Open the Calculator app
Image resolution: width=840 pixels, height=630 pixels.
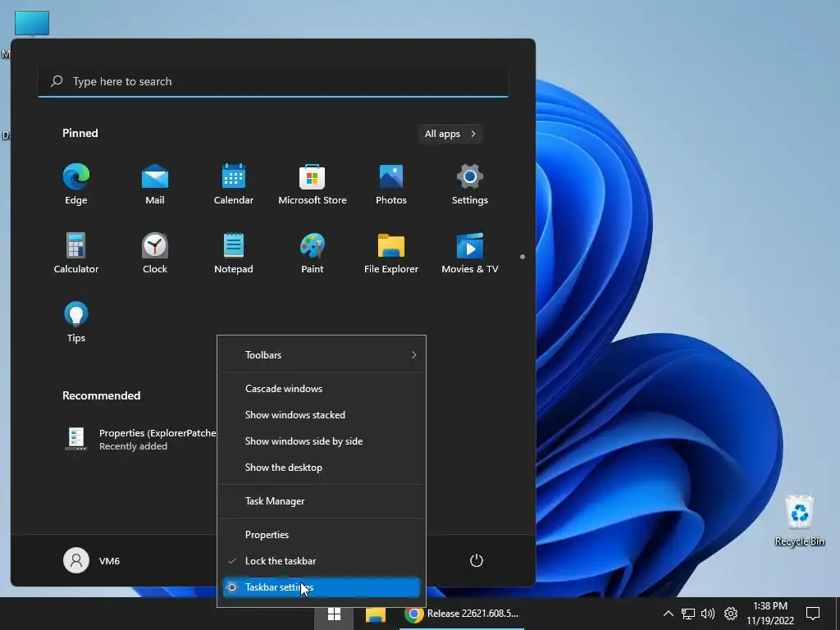coord(76,253)
